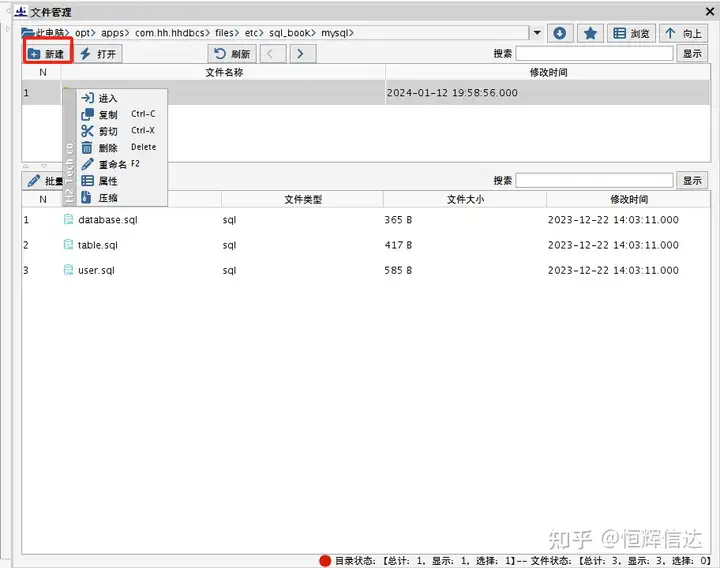
Task: Click the user.sql file icon
Action: click(68, 270)
